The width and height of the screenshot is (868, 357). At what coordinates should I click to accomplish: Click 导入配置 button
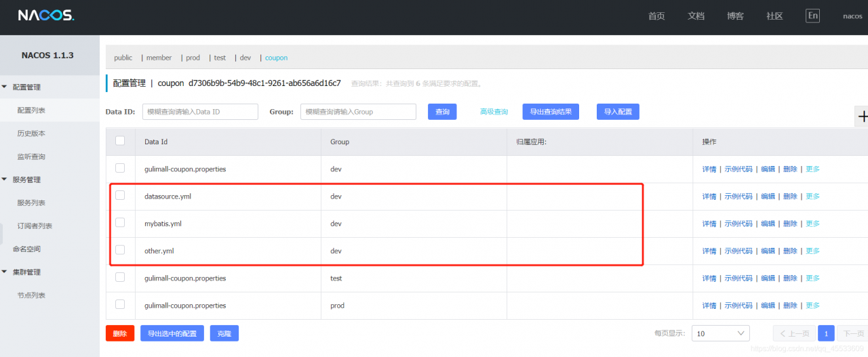coord(618,112)
